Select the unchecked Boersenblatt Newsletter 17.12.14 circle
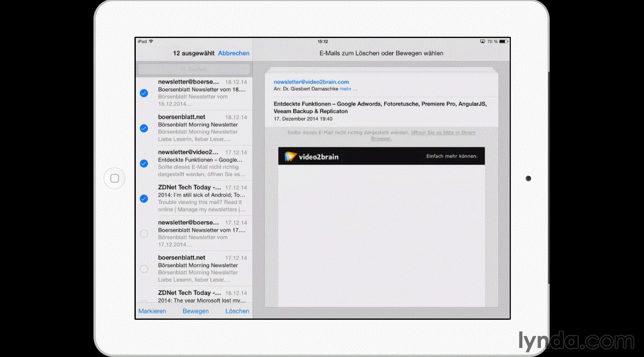644x357 pixels. click(143, 233)
